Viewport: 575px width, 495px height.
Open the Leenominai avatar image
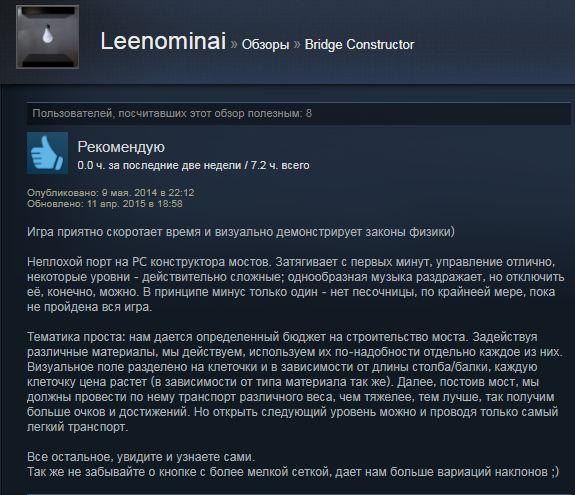click(47, 37)
